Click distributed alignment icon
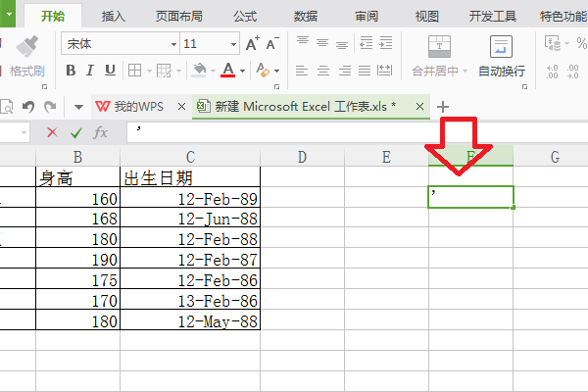 tap(385, 71)
